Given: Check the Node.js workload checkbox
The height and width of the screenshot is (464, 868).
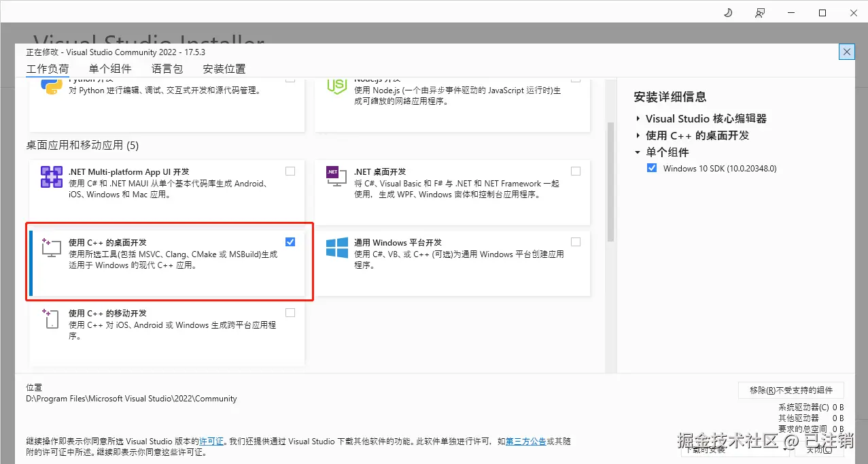Looking at the screenshot, I should click(576, 80).
